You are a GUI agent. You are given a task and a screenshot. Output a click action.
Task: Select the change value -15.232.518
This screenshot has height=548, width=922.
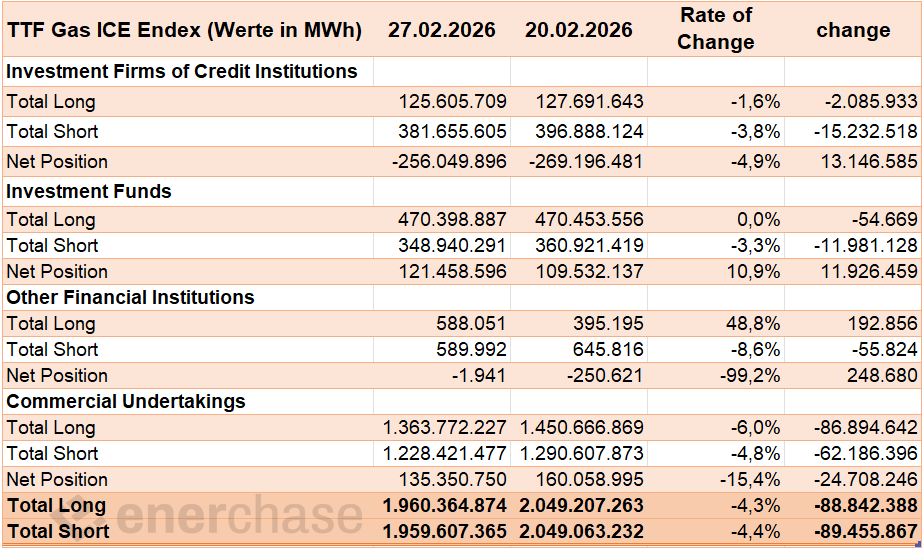pyautogui.click(x=866, y=131)
